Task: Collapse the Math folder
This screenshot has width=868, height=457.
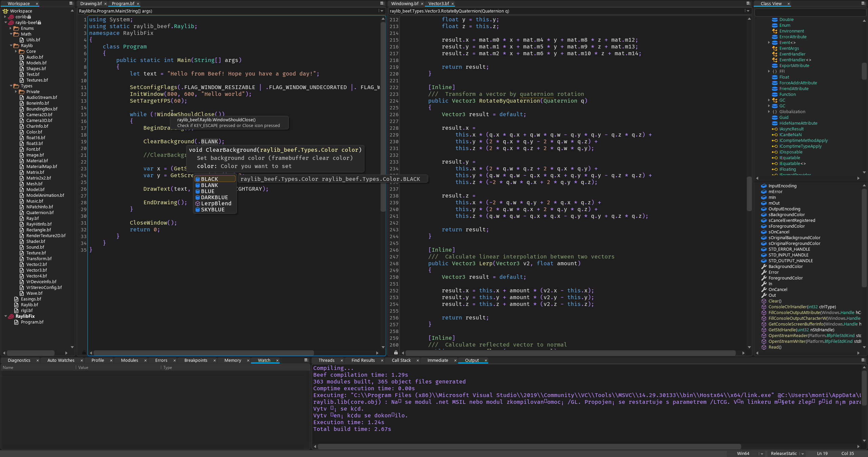Action: pos(11,34)
